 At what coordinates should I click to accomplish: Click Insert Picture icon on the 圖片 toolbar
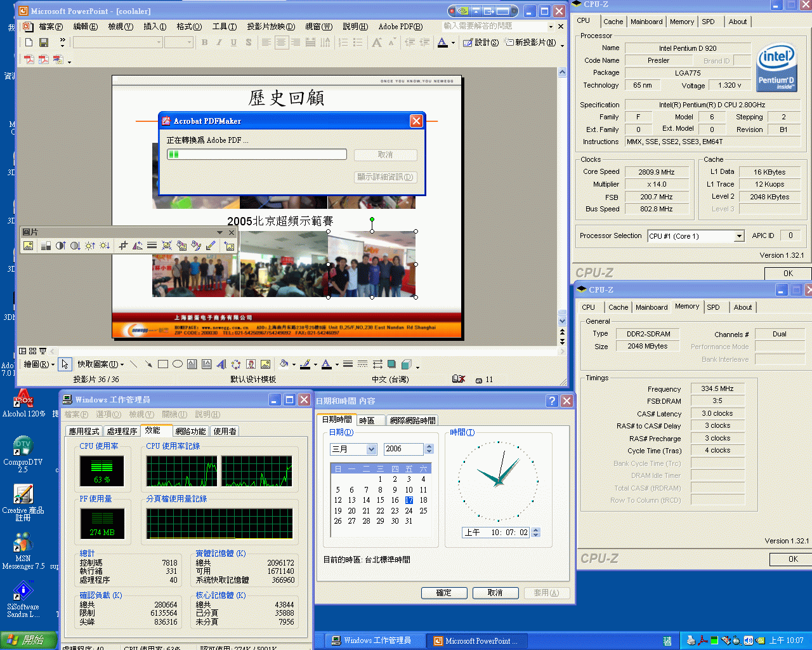28,246
